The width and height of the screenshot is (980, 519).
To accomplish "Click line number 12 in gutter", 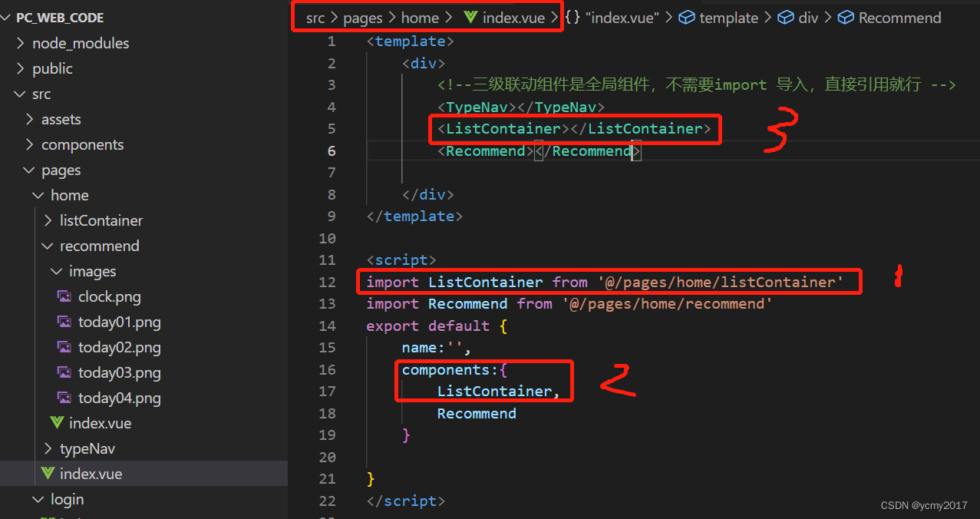I will click(328, 282).
